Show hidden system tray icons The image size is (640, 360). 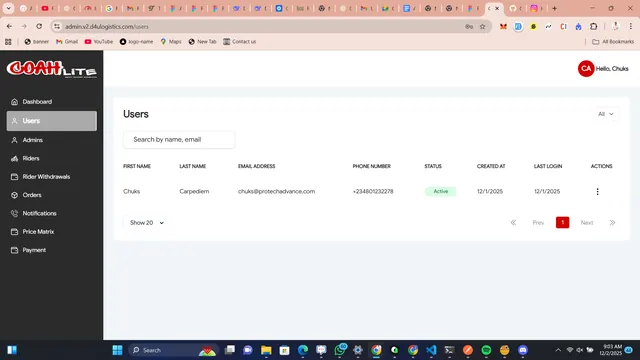tap(558, 350)
